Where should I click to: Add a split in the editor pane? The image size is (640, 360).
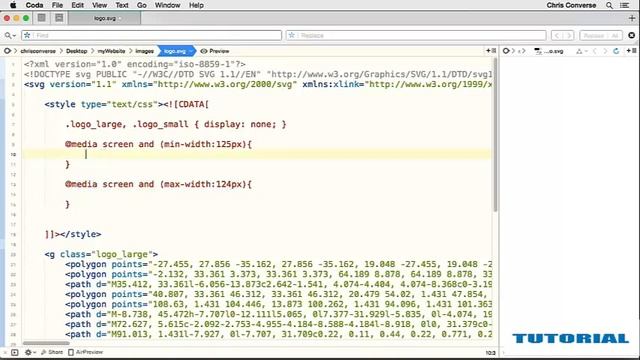(491, 51)
